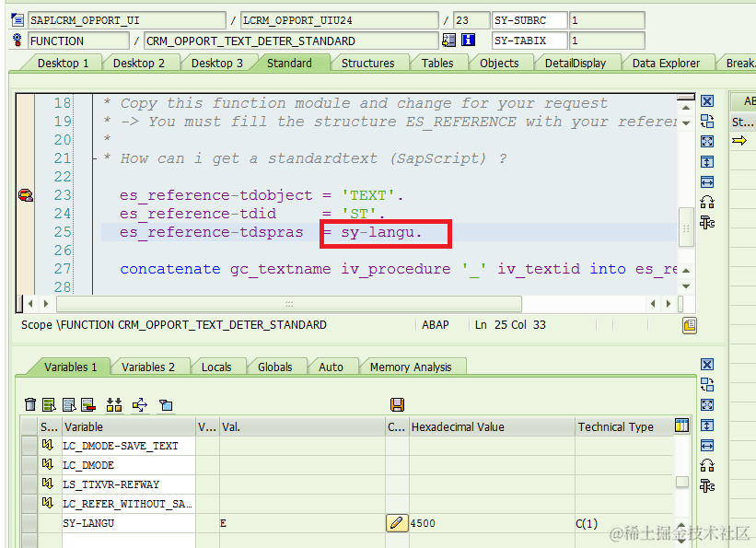Click the floppy disk save icon above the table

[397, 404]
